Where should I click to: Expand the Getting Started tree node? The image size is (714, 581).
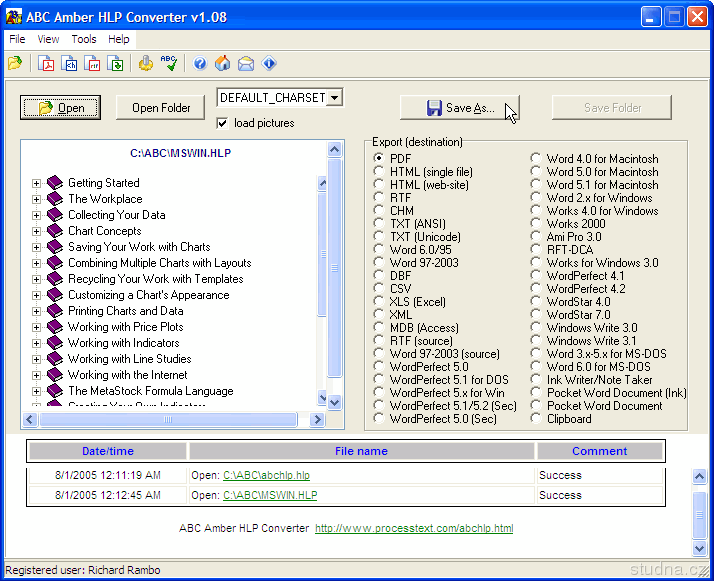[x=36, y=183]
